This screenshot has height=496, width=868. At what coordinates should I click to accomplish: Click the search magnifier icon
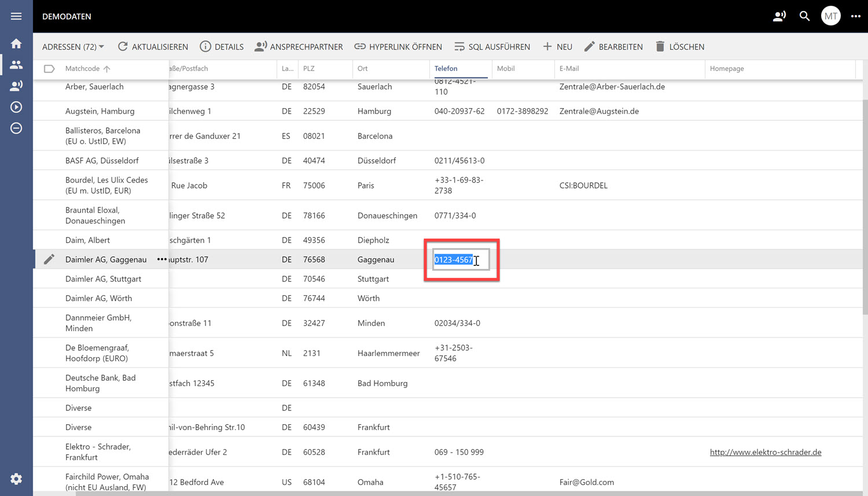pyautogui.click(x=804, y=16)
